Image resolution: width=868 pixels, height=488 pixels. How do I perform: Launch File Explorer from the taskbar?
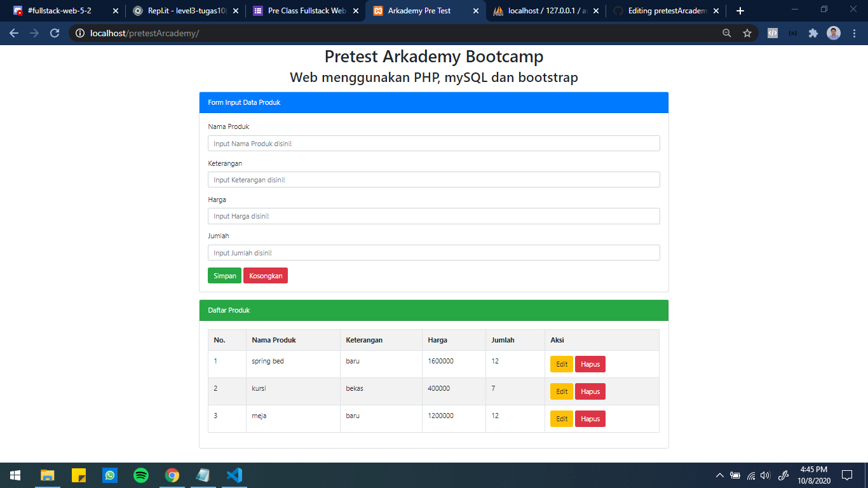(x=48, y=475)
